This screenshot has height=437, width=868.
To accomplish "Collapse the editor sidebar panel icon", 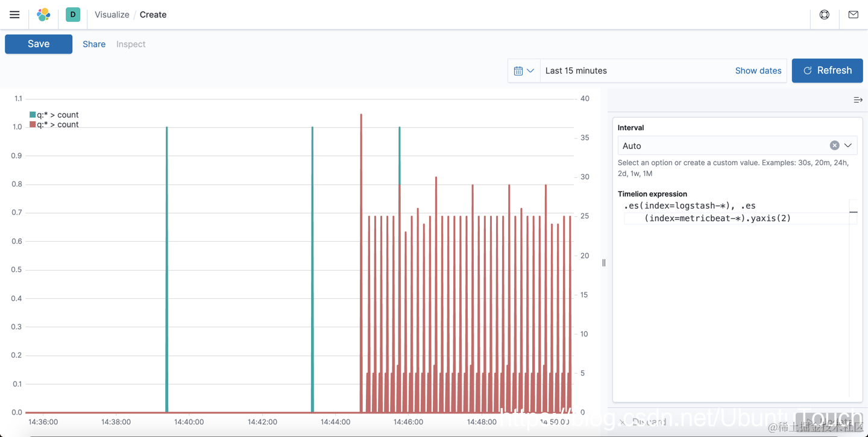I will click(858, 99).
